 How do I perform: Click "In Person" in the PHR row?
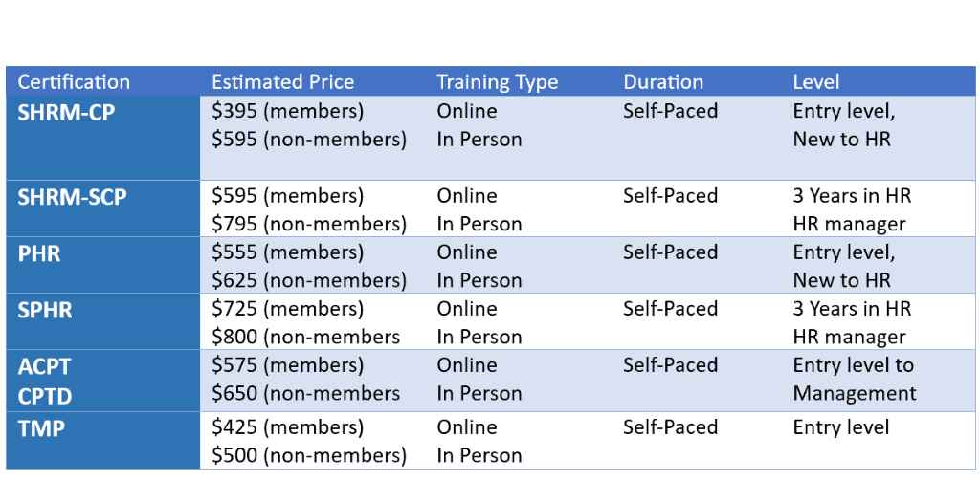tap(479, 280)
